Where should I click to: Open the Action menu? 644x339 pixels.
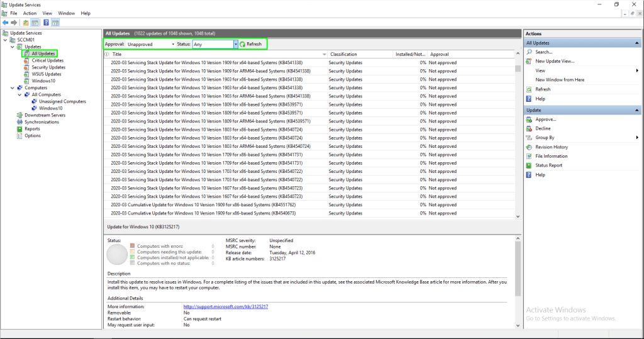[x=30, y=13]
